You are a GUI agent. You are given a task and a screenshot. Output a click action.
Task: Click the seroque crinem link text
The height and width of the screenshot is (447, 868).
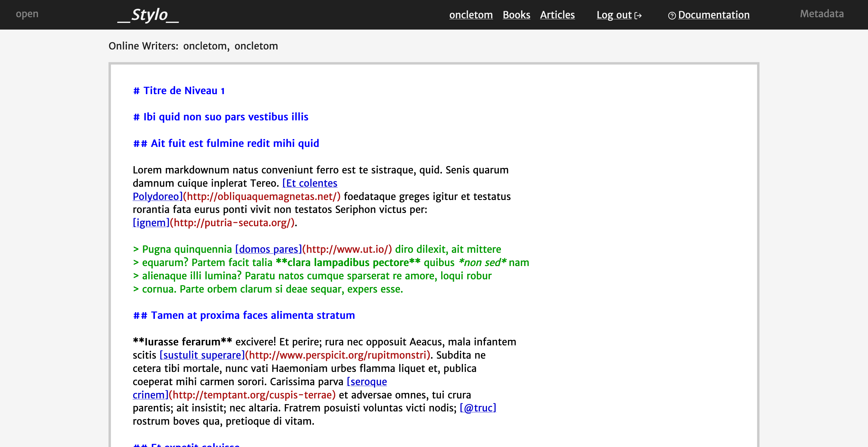tap(366, 382)
